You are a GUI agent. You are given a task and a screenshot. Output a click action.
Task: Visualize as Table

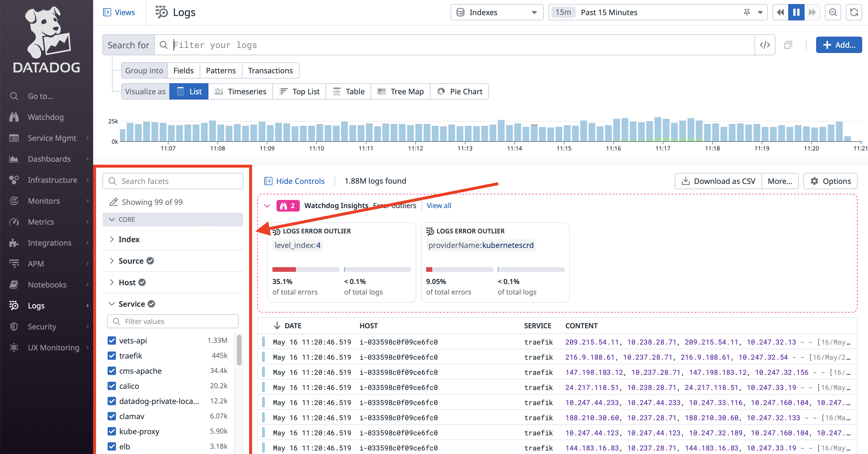[x=348, y=92]
